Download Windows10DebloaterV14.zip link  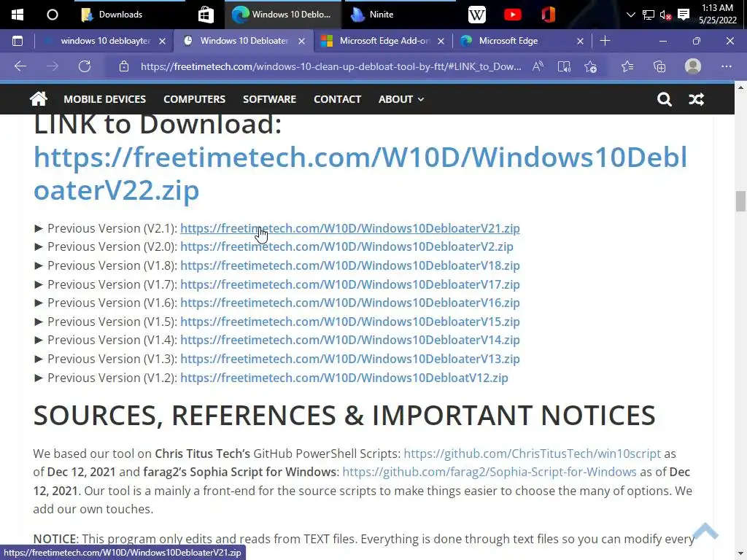349,340
